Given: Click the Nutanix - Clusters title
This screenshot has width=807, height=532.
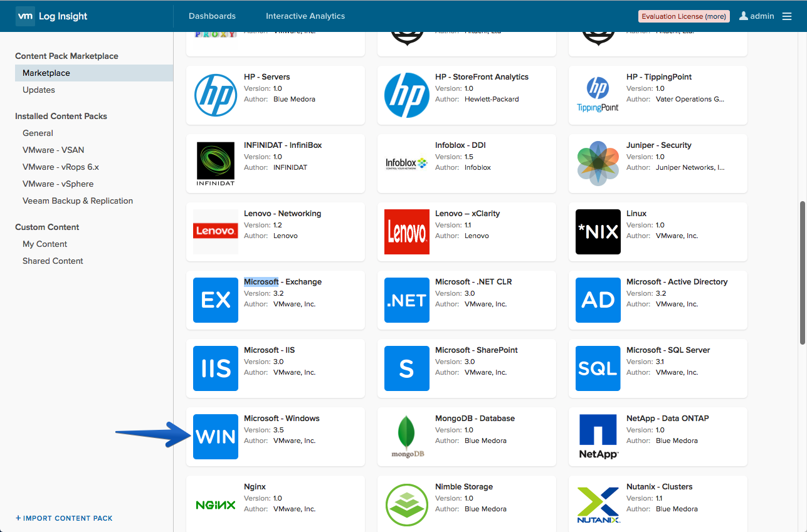Looking at the screenshot, I should point(660,487).
